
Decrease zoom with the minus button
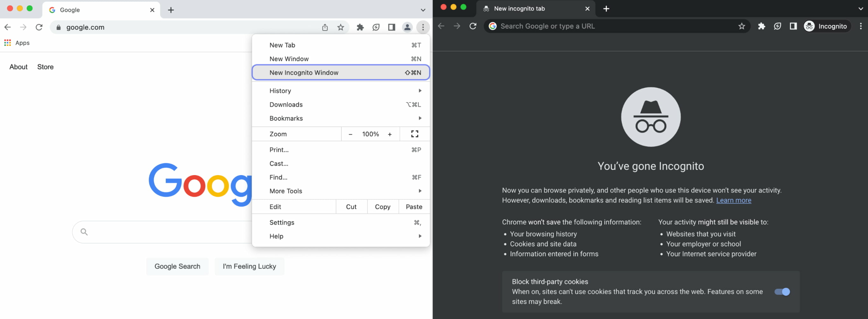tap(350, 134)
